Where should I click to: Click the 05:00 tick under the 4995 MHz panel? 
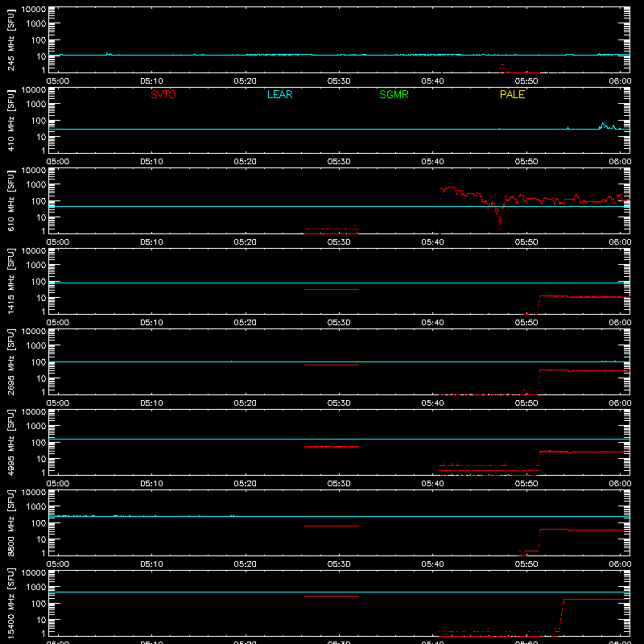point(57,484)
